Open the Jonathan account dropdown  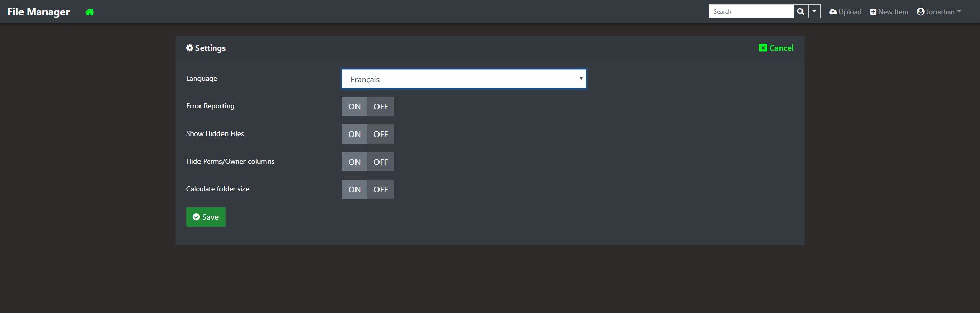tap(939, 11)
